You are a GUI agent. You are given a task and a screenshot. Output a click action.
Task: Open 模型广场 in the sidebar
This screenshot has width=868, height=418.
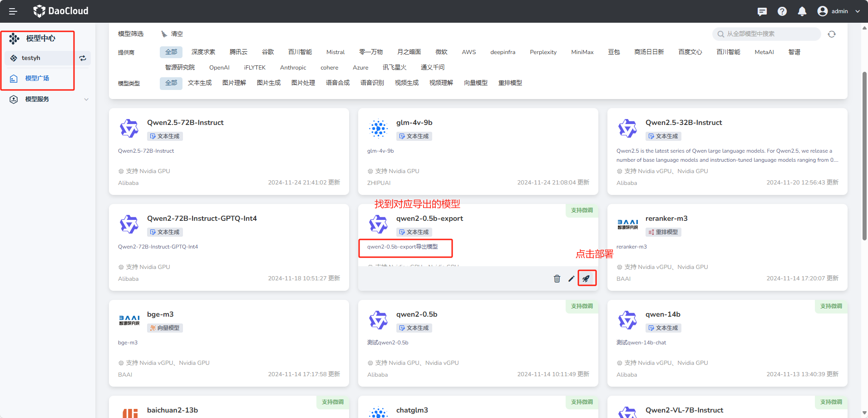click(37, 78)
